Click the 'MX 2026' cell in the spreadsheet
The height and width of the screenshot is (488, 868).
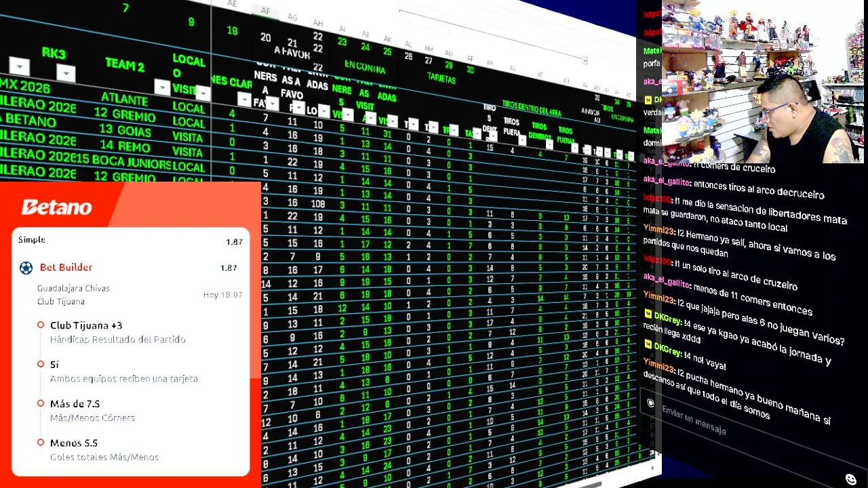(25, 86)
